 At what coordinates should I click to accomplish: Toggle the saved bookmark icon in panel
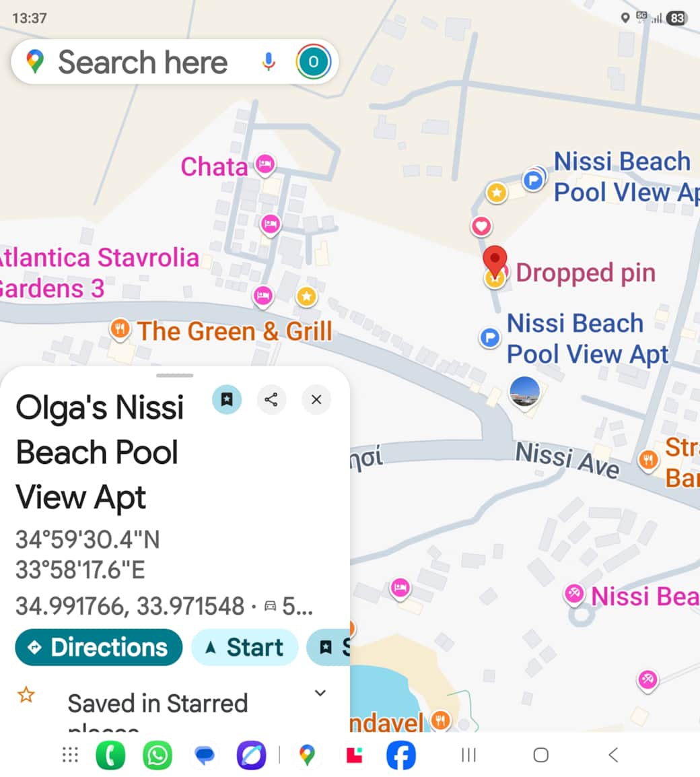[x=227, y=400]
